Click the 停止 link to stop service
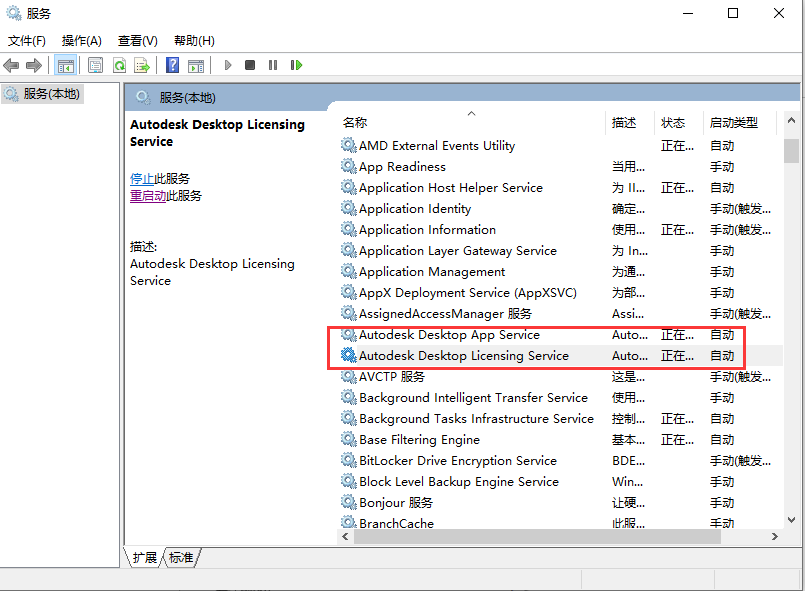This screenshot has height=591, width=805. tap(142, 178)
